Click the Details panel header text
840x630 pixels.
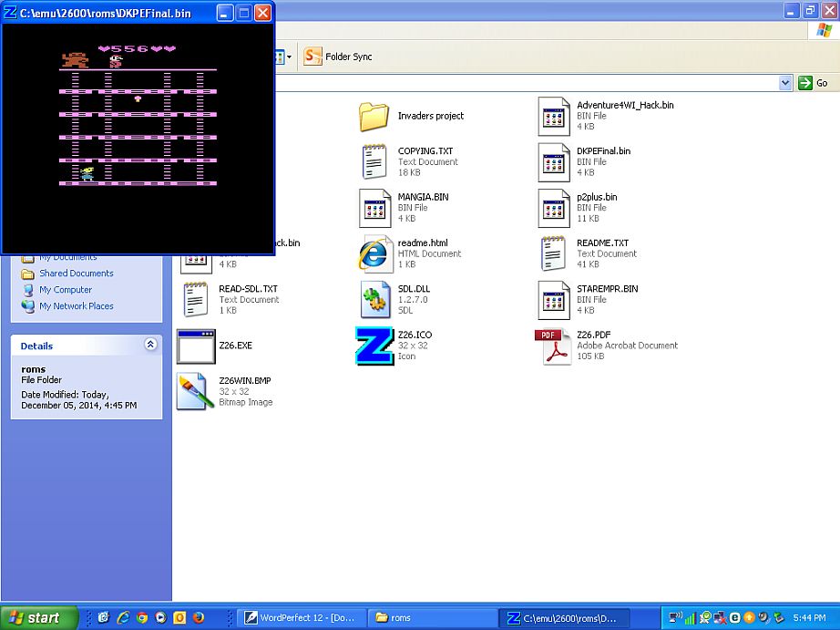(x=36, y=346)
